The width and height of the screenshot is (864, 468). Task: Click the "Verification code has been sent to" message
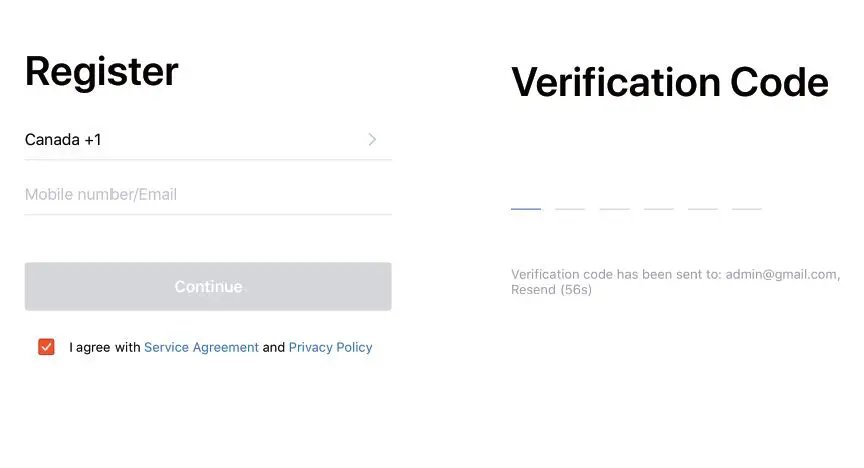[x=617, y=274]
